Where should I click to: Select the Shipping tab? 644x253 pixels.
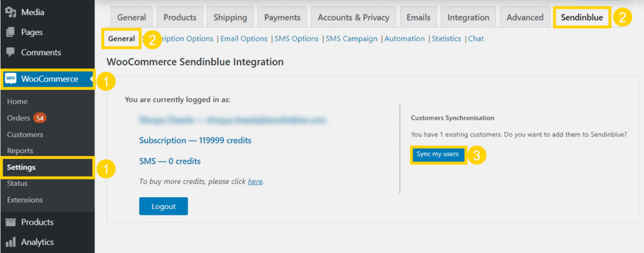pyautogui.click(x=230, y=17)
